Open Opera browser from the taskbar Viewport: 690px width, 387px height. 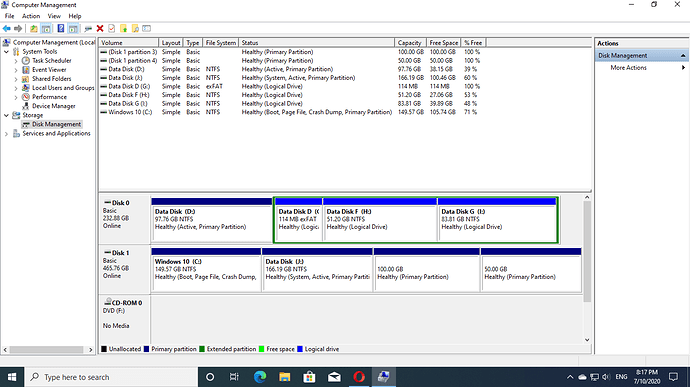click(x=359, y=377)
